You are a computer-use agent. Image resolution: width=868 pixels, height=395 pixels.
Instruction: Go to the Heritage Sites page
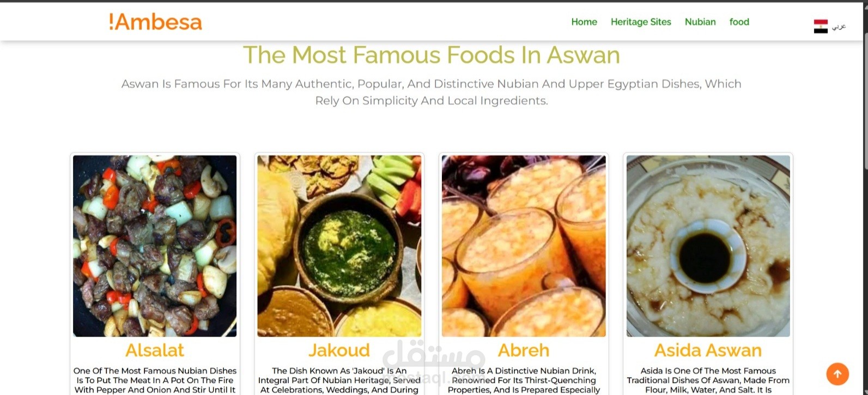point(641,22)
